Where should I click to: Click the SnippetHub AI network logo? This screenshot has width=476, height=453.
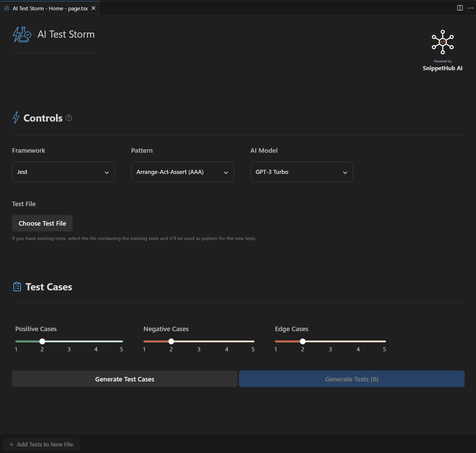[x=442, y=42]
